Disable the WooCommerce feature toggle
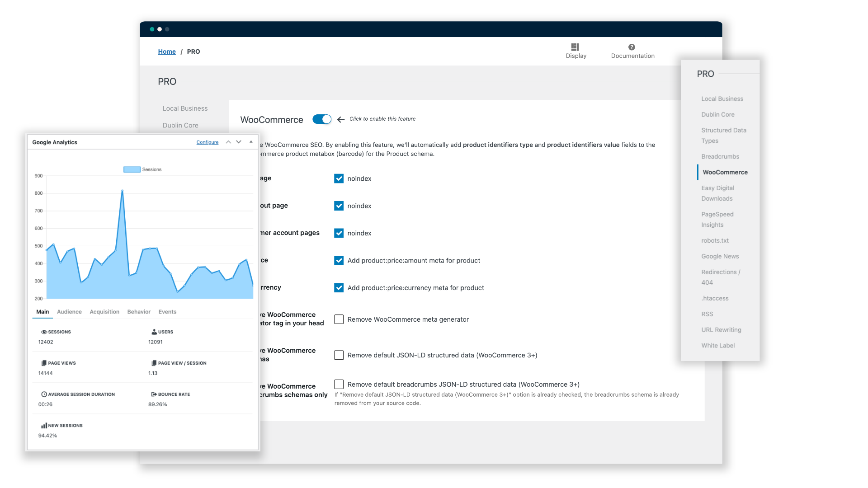 coord(322,119)
